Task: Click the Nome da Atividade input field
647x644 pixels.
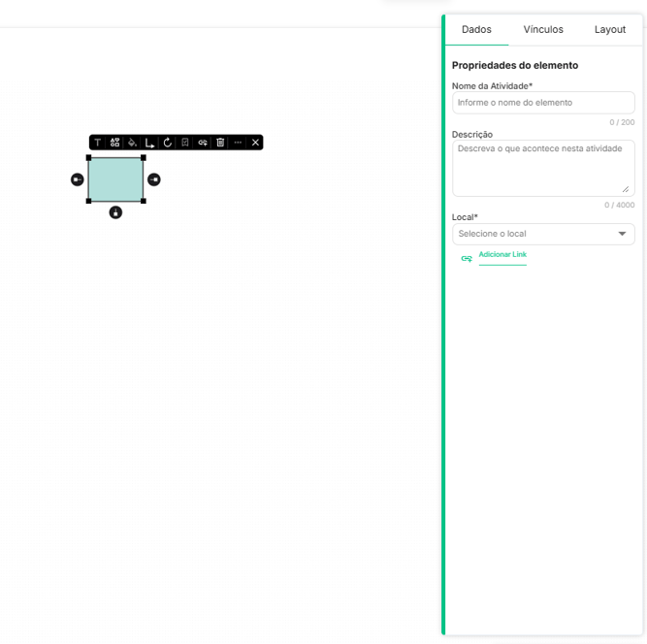Action: (x=543, y=103)
